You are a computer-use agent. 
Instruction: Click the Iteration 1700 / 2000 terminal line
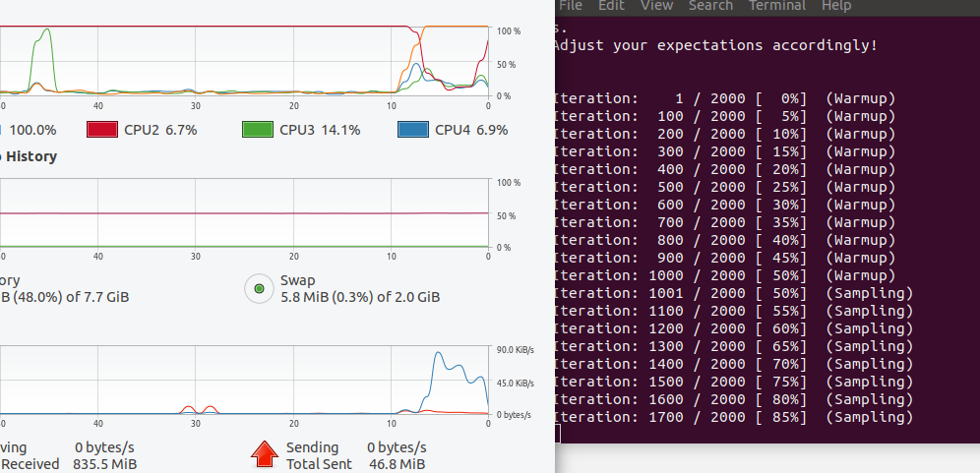click(x=733, y=417)
